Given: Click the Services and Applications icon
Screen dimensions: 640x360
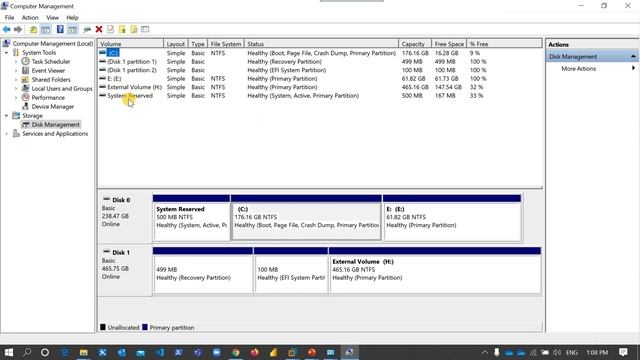Looking at the screenshot, I should coord(16,133).
